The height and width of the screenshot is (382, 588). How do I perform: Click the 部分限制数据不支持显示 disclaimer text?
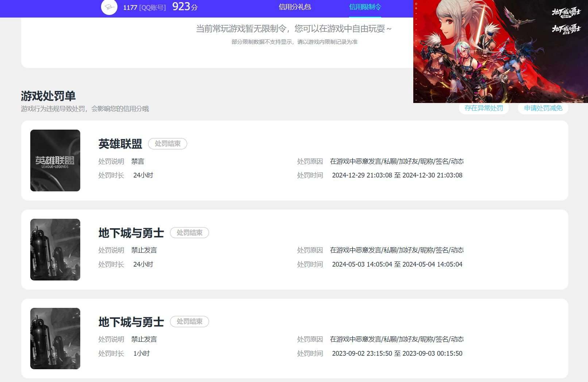(294, 42)
